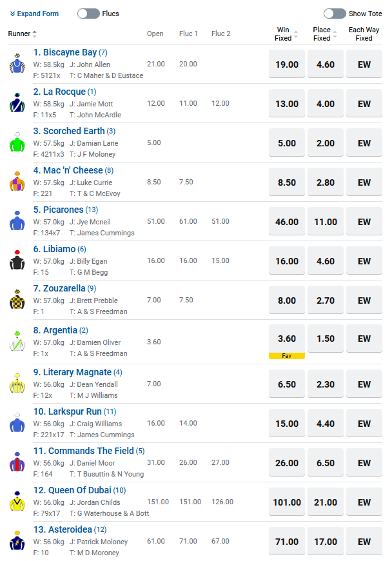Click Biscayne Bay's jockey silks icon
Image resolution: width=392 pixels, height=561 pixels.
coord(17,64)
